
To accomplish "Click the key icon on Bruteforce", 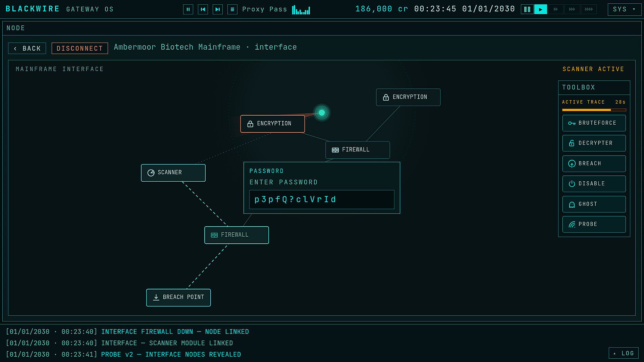I will coord(572,123).
